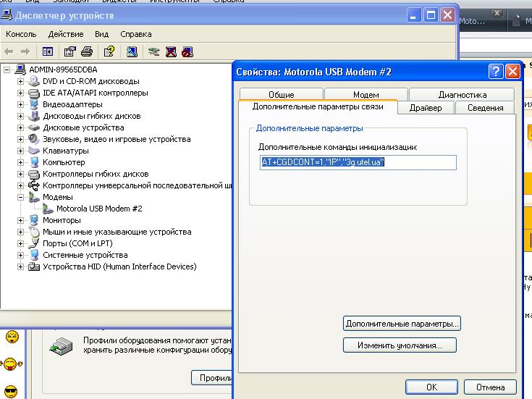Click the initialization commands input field
This screenshot has height=399, width=532.
click(x=358, y=162)
